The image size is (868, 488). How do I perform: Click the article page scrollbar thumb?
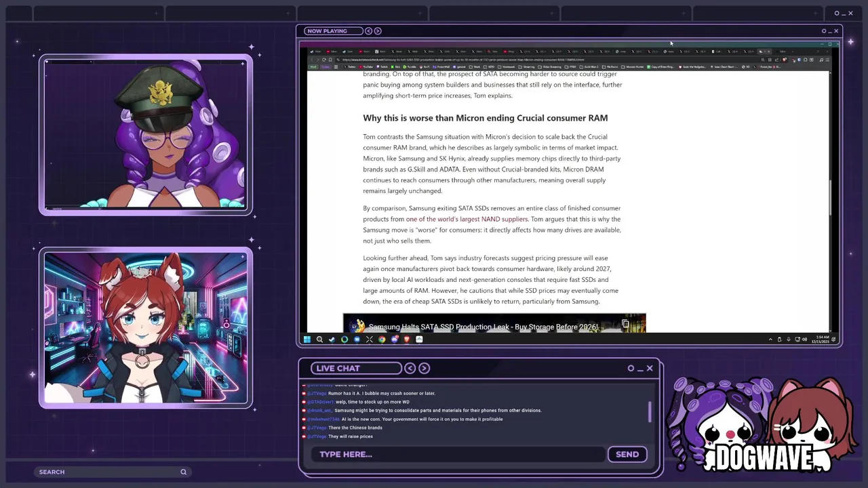pyautogui.click(x=831, y=198)
